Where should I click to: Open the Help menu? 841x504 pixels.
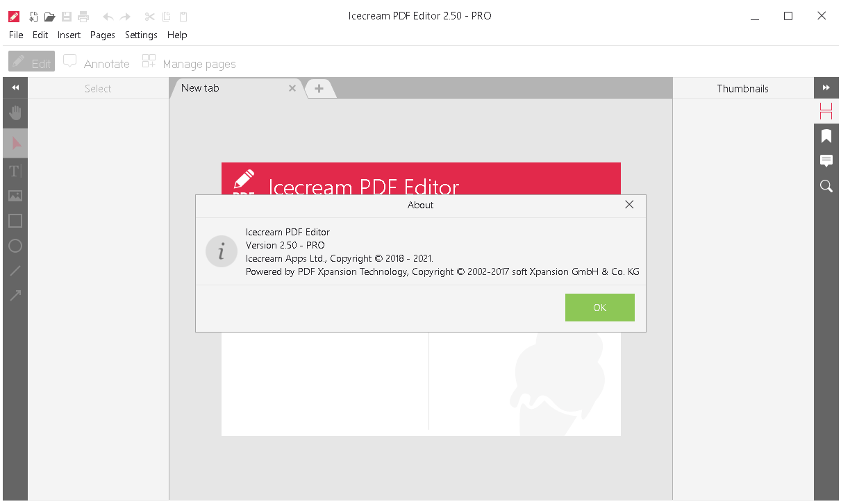point(177,35)
